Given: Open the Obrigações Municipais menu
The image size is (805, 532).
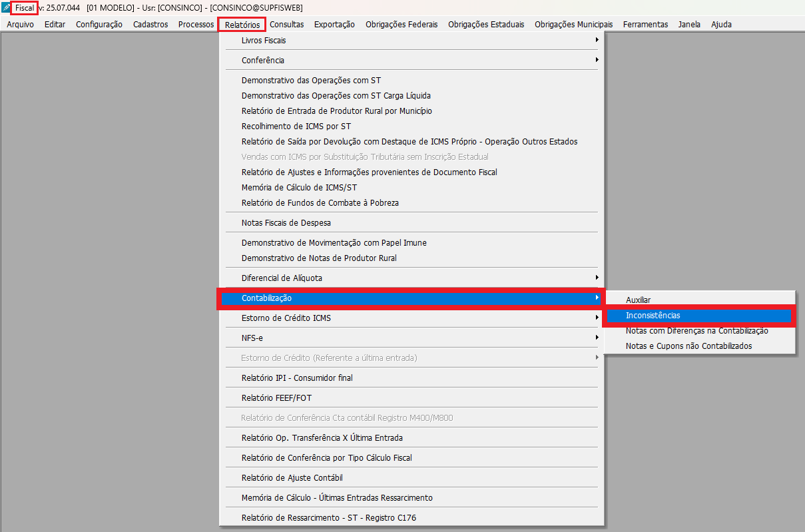Looking at the screenshot, I should [574, 25].
